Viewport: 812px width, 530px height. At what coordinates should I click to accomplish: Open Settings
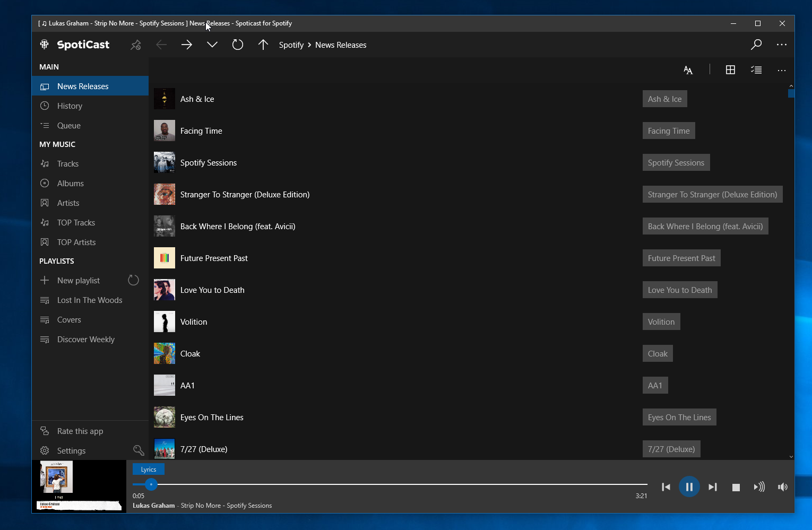(x=80, y=450)
